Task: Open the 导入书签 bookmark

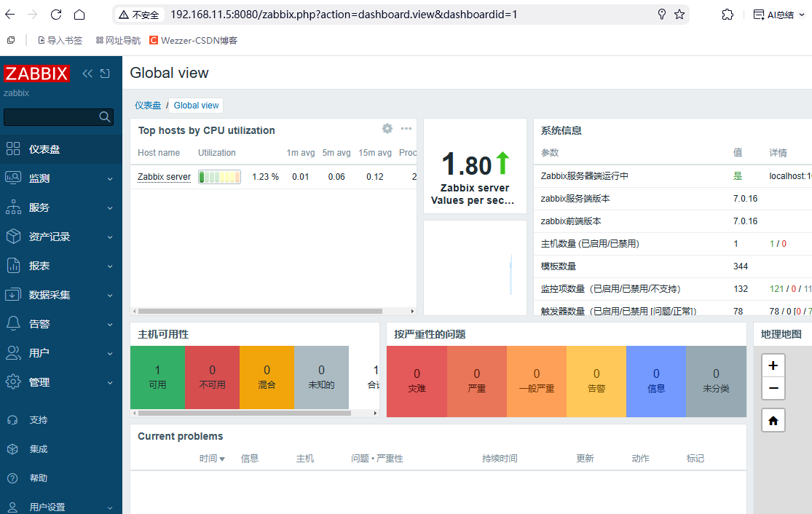Action: coord(60,40)
